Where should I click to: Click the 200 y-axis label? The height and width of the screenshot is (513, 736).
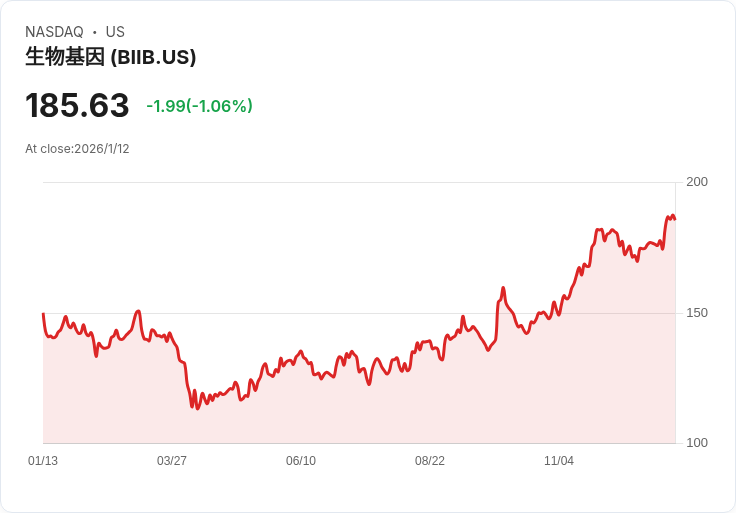[x=697, y=182]
